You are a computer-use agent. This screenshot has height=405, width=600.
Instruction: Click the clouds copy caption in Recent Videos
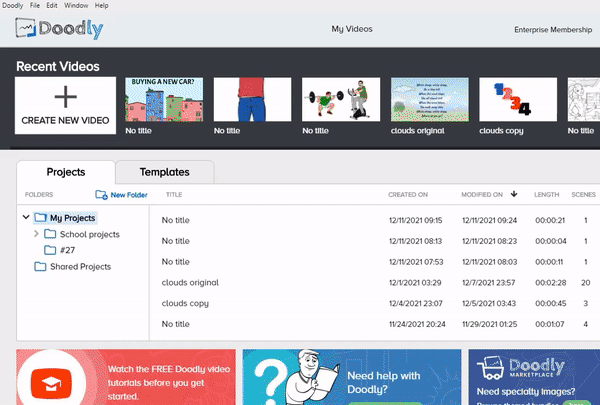tap(501, 131)
